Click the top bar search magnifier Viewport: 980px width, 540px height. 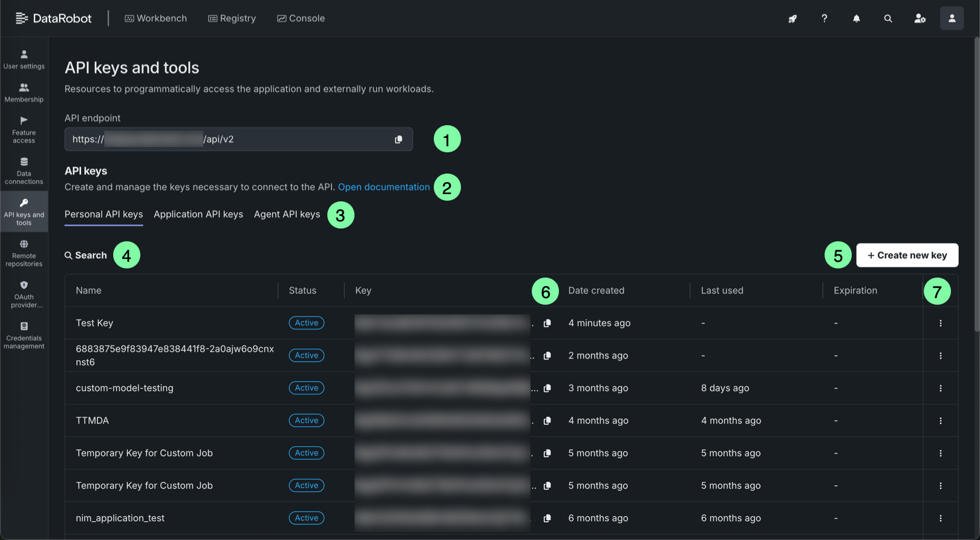tap(887, 19)
